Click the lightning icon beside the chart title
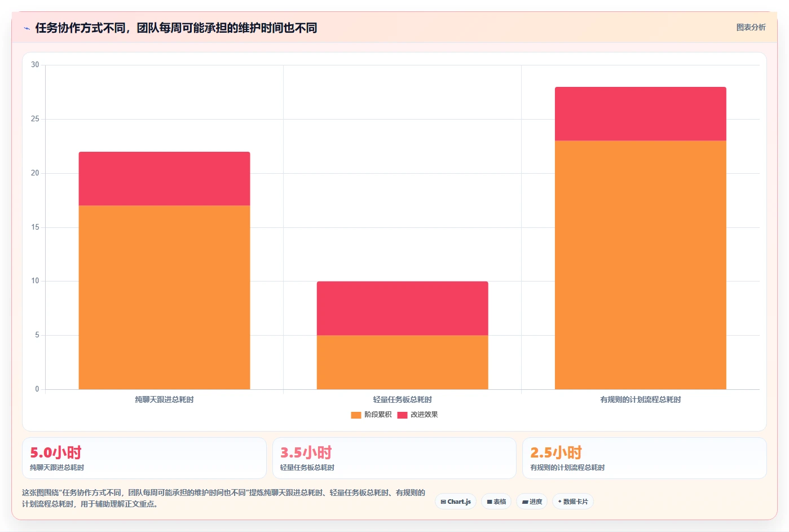The width and height of the screenshot is (789, 532). pos(27,28)
